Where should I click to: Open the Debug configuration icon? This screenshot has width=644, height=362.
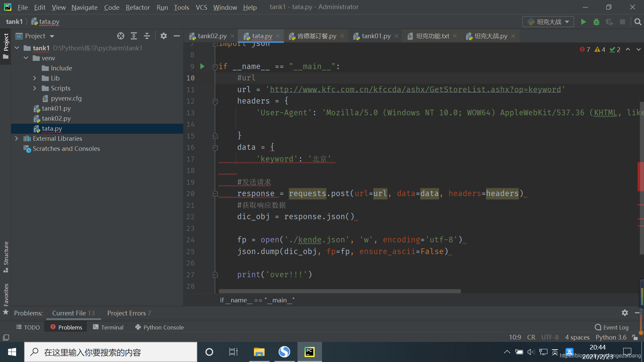tap(597, 21)
